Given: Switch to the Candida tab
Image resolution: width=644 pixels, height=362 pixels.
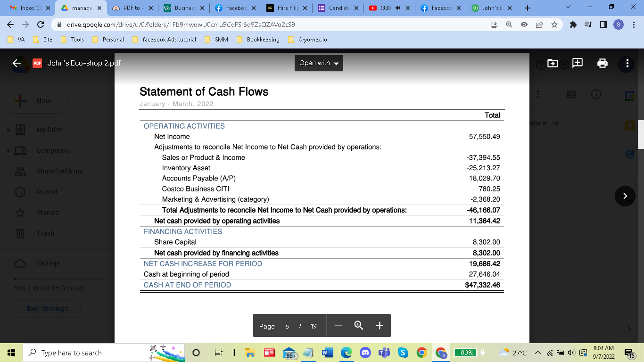Looking at the screenshot, I should pos(338,8).
